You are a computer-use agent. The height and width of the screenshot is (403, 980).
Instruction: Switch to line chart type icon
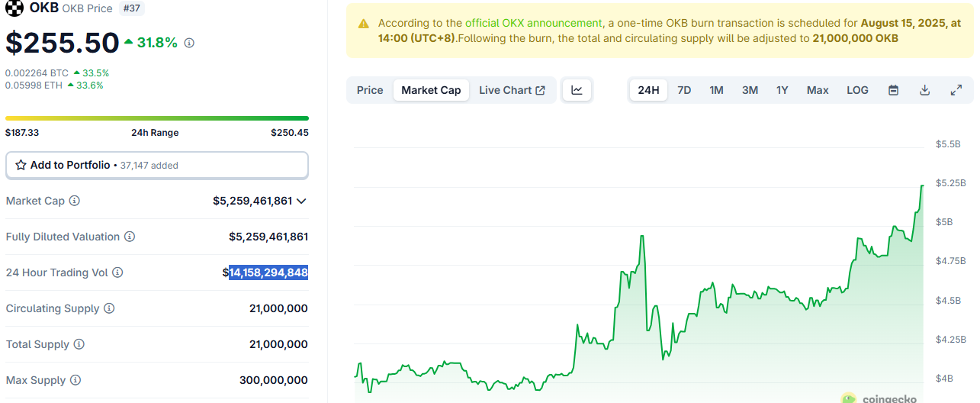click(x=577, y=90)
